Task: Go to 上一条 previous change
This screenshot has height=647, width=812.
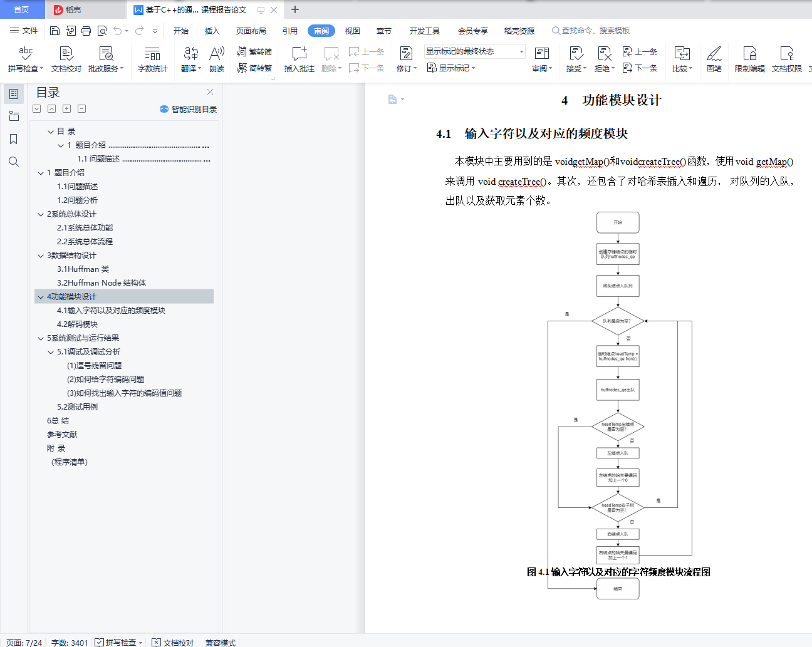Action: click(640, 52)
